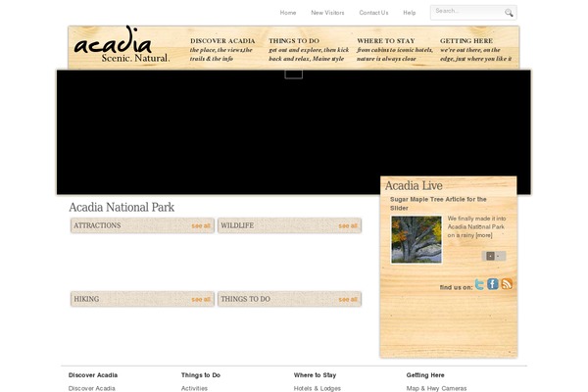Open the footer Discover Acadia sub-link
The width and height of the screenshot is (588, 392).
[92, 388]
